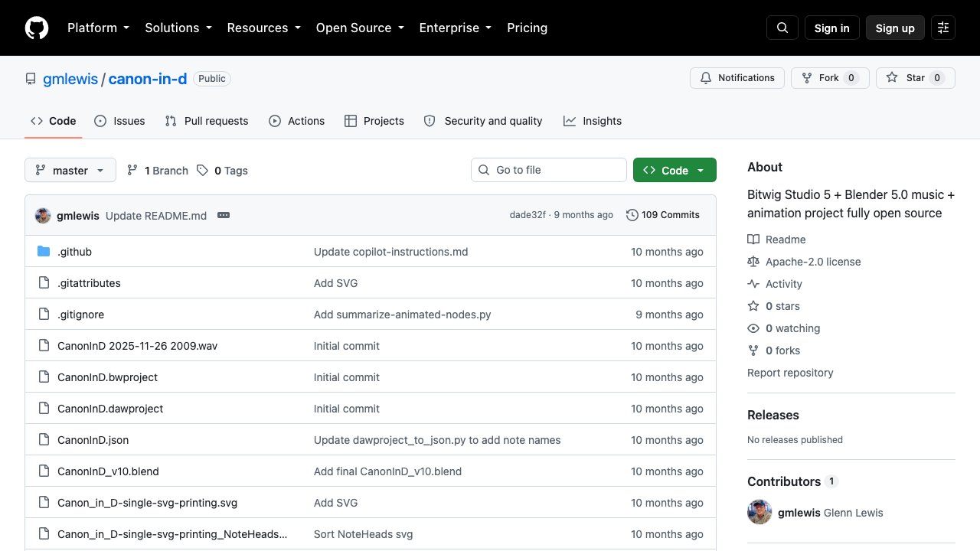This screenshot has height=551, width=980.
Task: Click the .github folder icon
Action: click(44, 252)
